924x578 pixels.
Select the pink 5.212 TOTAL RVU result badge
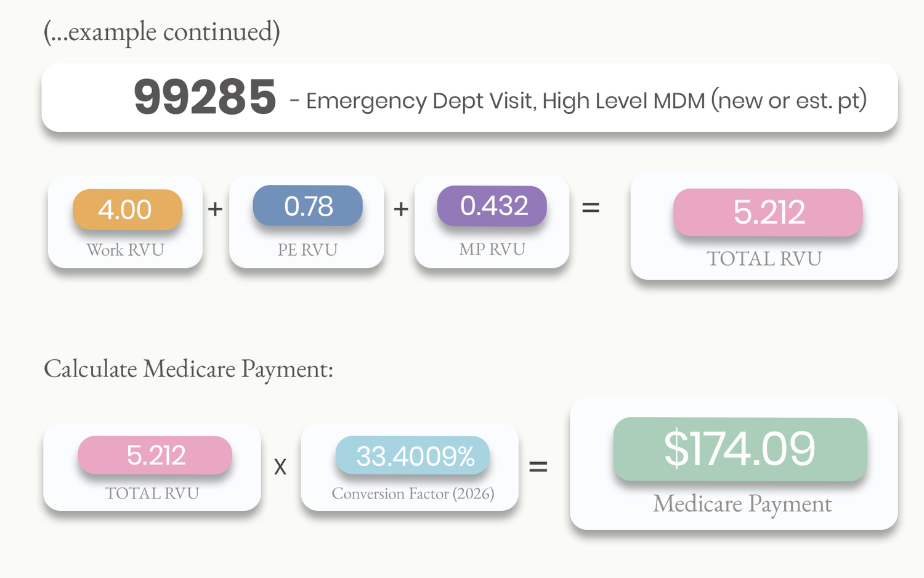(768, 213)
